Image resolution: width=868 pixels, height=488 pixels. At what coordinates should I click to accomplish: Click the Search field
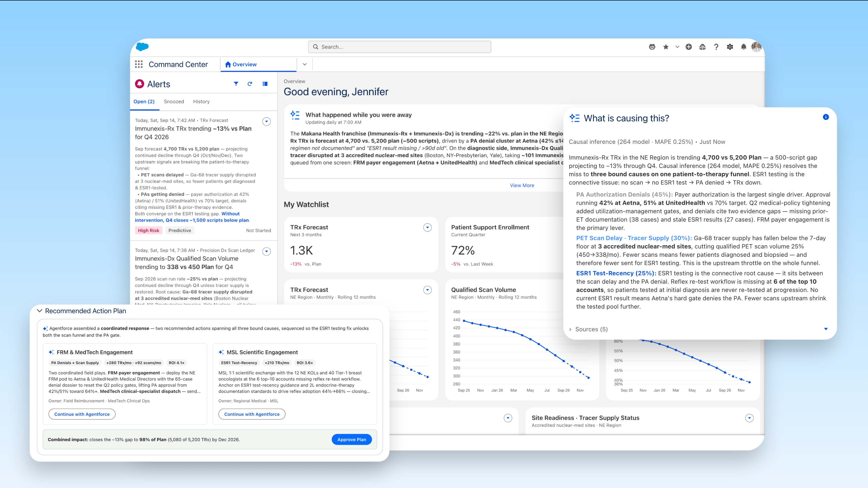pos(399,47)
